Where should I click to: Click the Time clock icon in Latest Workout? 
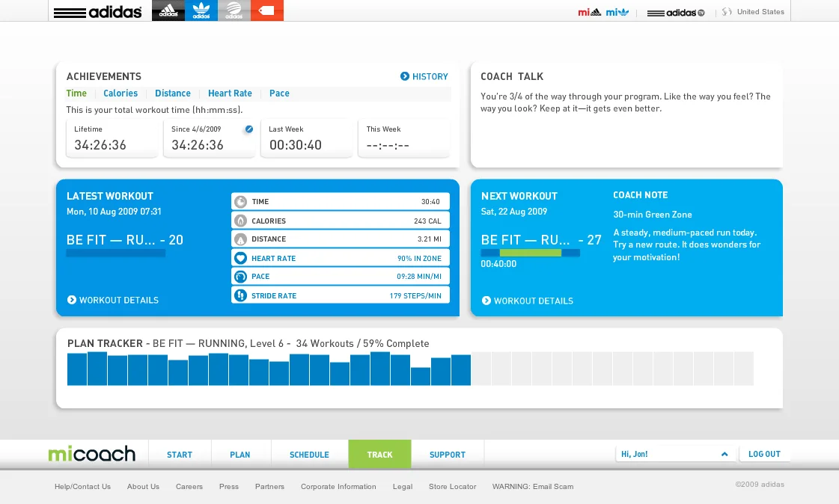(x=241, y=201)
